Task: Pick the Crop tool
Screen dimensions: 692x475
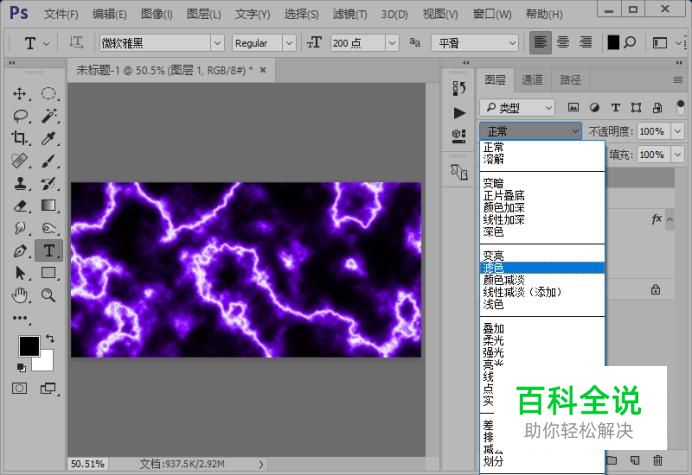Action: point(19,139)
